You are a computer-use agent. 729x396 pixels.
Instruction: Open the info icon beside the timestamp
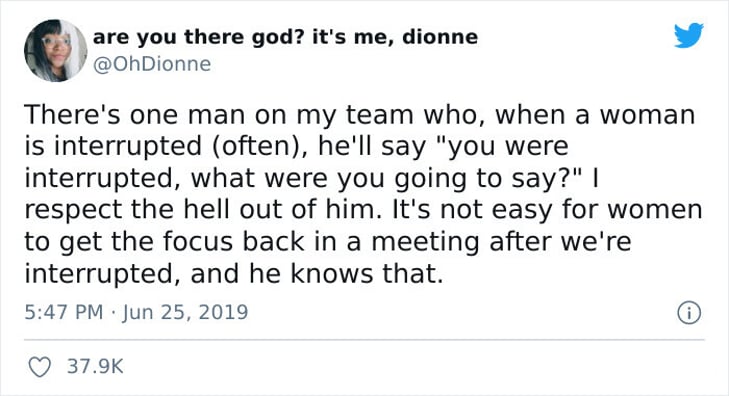[x=689, y=313]
